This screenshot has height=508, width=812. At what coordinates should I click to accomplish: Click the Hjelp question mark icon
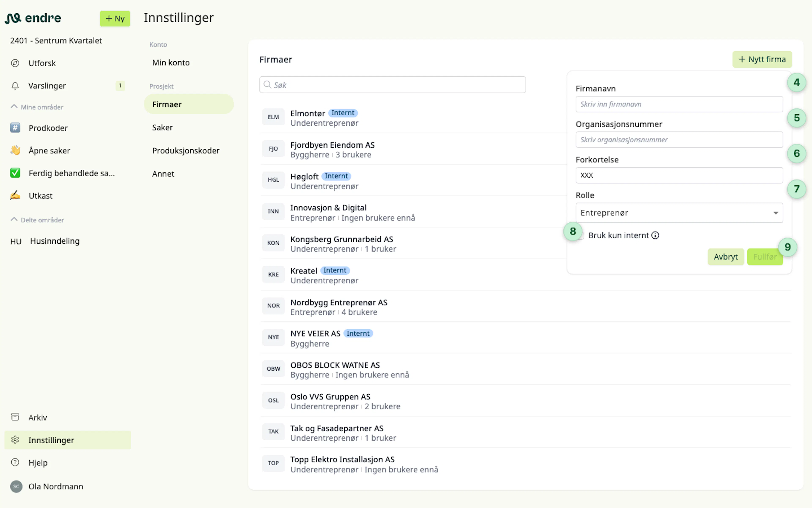[15, 462]
